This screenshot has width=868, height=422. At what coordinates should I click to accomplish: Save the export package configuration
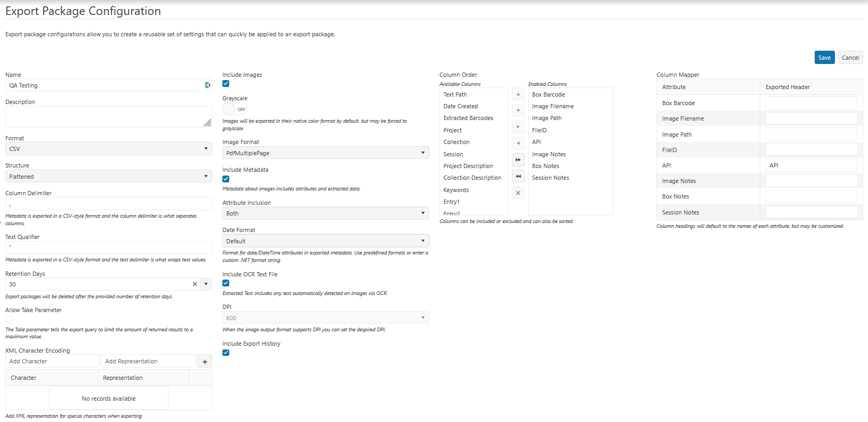(x=824, y=58)
